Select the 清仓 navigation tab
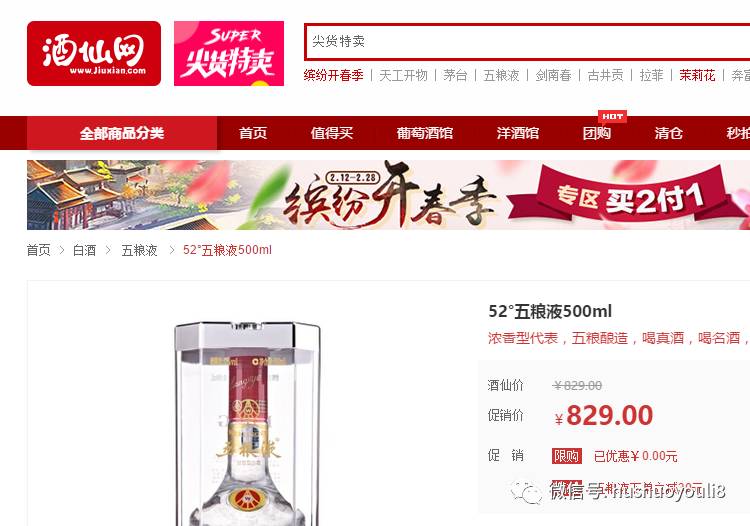 (668, 133)
